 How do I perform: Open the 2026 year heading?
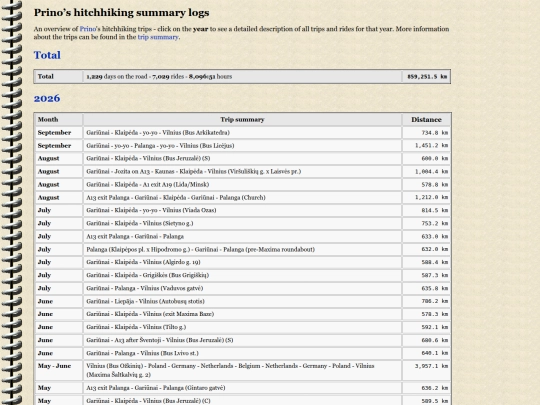[47, 98]
